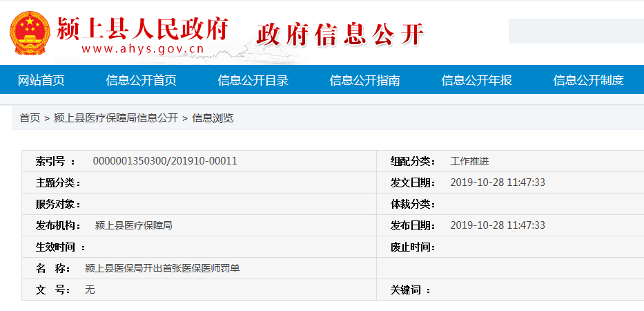Click the national emblem logo
The image size is (644, 311).
pyautogui.click(x=30, y=33)
